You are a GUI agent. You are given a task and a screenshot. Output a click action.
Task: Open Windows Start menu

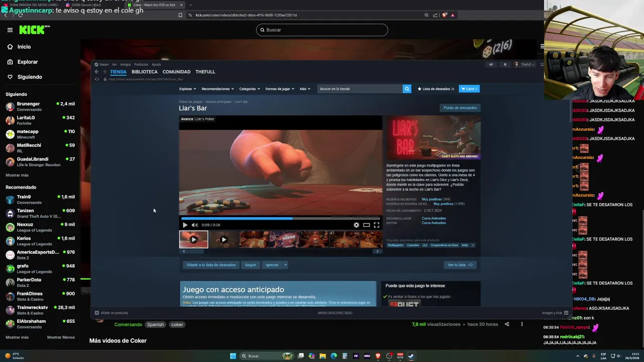232,356
